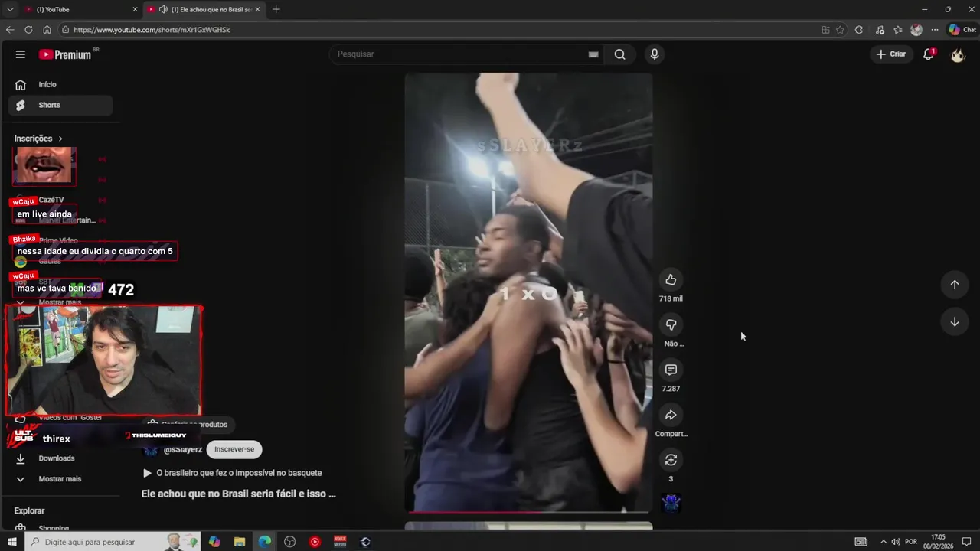980x551 pixels.
Task: Open linked video about basquete
Action: [233, 473]
